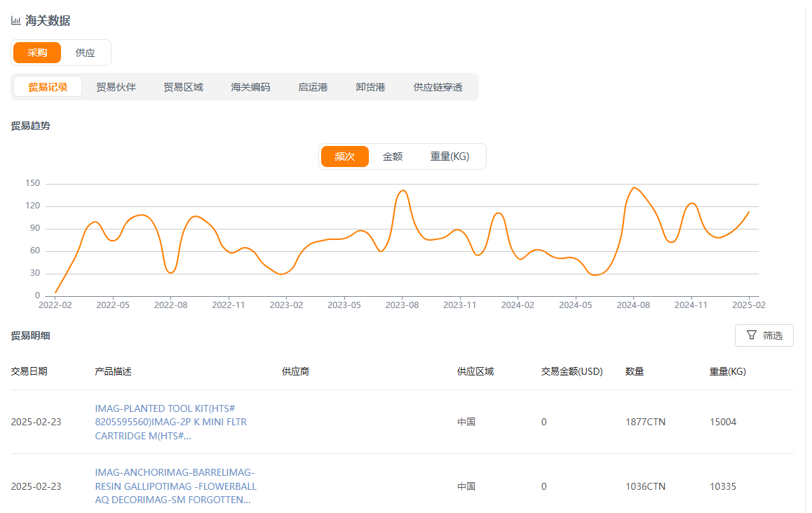
Task: Switch to the 供应 toggle option
Action: pos(85,53)
